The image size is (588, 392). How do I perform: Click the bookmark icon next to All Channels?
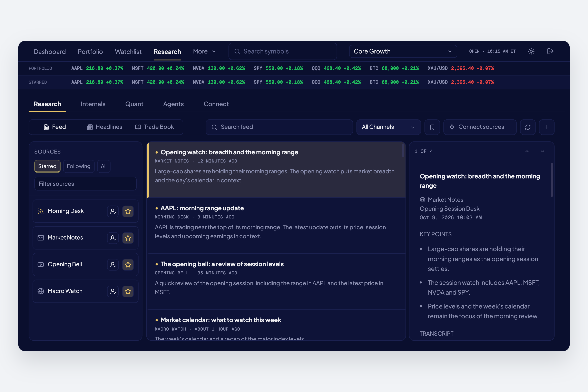point(432,127)
